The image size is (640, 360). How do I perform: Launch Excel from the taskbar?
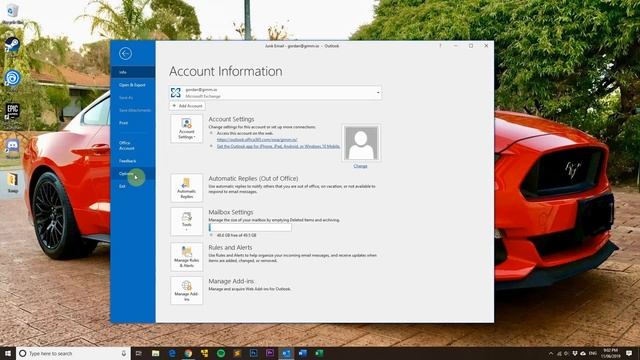319,353
